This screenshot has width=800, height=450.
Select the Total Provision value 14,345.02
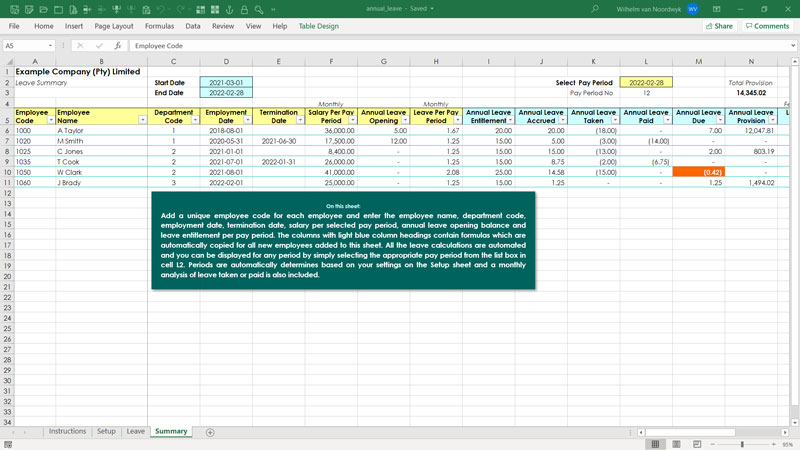pos(751,93)
